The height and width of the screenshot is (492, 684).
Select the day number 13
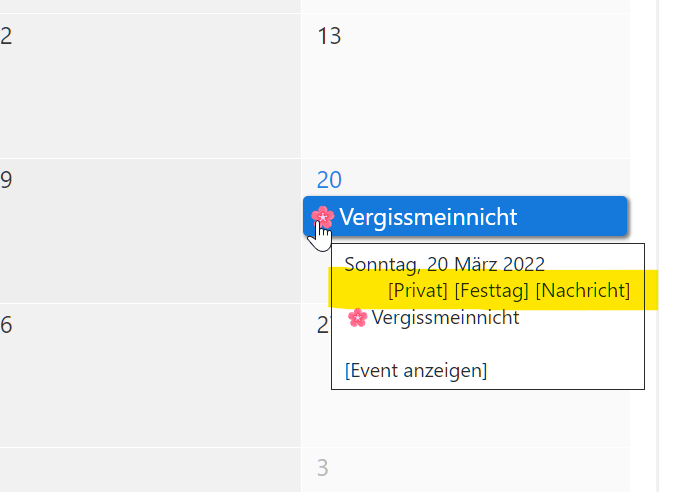tap(329, 37)
